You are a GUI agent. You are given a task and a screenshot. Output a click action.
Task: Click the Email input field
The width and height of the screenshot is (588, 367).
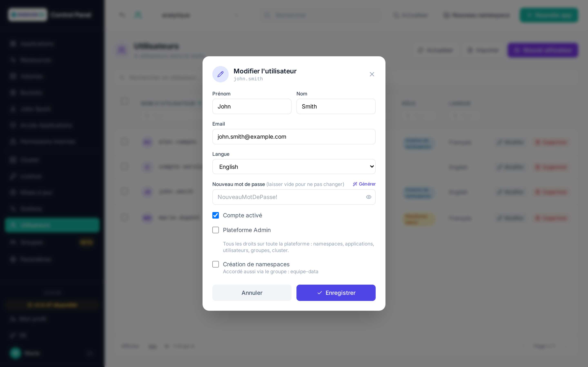[x=294, y=137]
